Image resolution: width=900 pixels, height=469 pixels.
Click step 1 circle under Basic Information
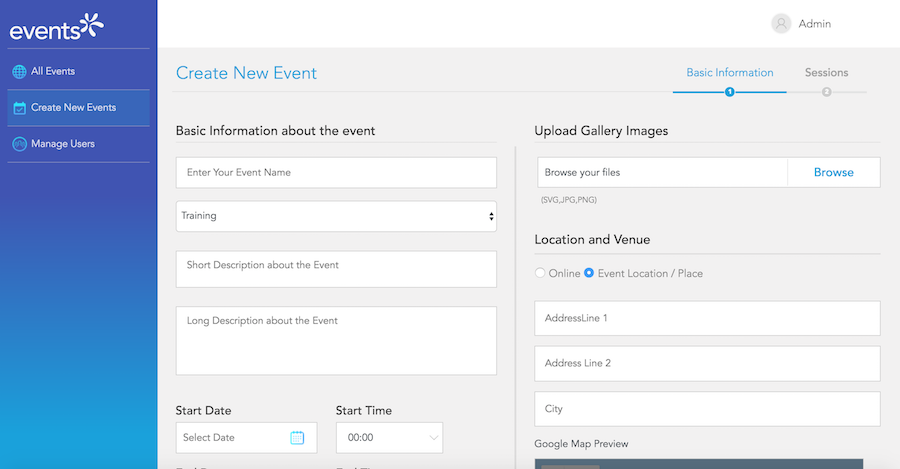[730, 92]
